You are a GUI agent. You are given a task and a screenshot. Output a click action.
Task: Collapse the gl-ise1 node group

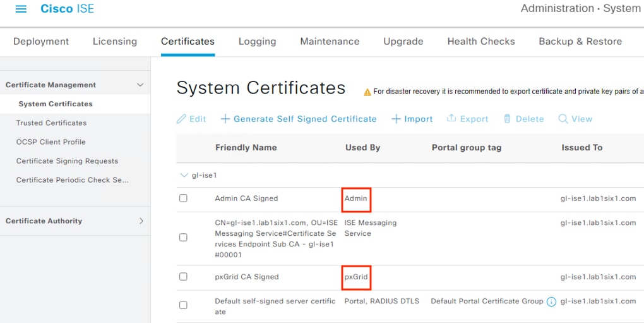point(184,176)
